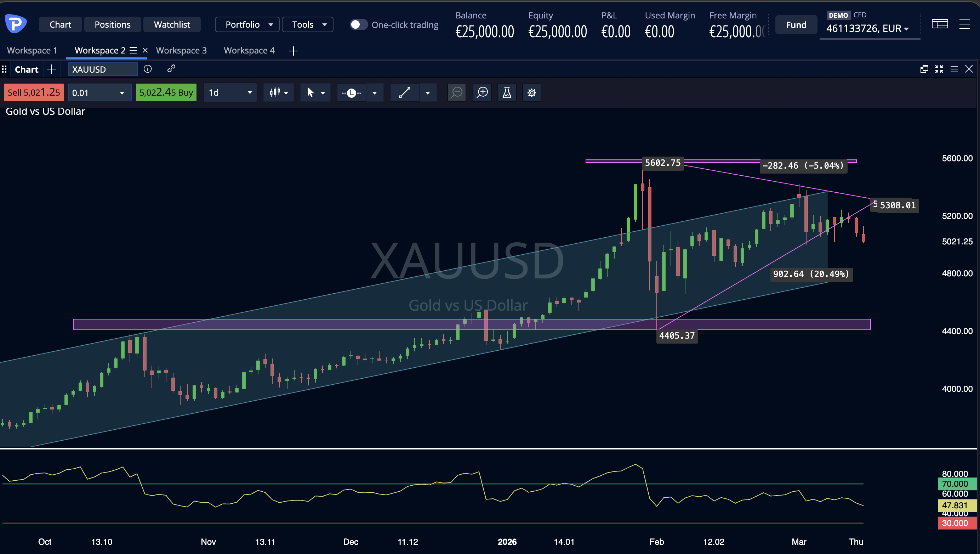Open the indicators flask icon
The width and height of the screenshot is (980, 554).
click(x=507, y=92)
